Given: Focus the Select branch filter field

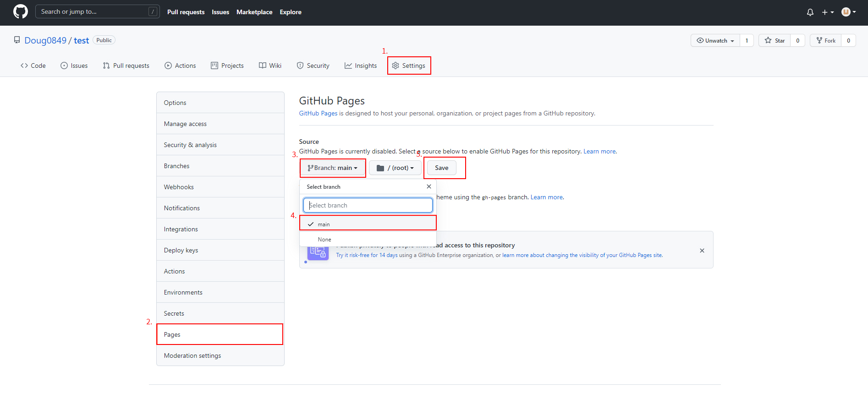Looking at the screenshot, I should click(x=368, y=205).
